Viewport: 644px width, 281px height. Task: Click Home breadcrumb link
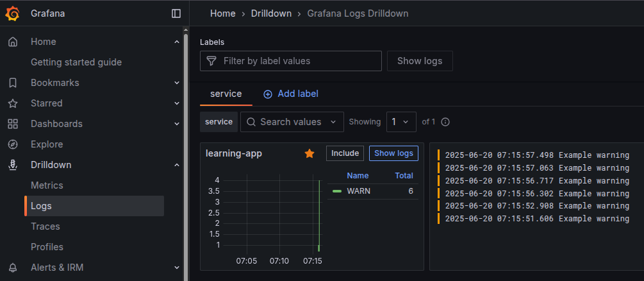tap(223, 13)
